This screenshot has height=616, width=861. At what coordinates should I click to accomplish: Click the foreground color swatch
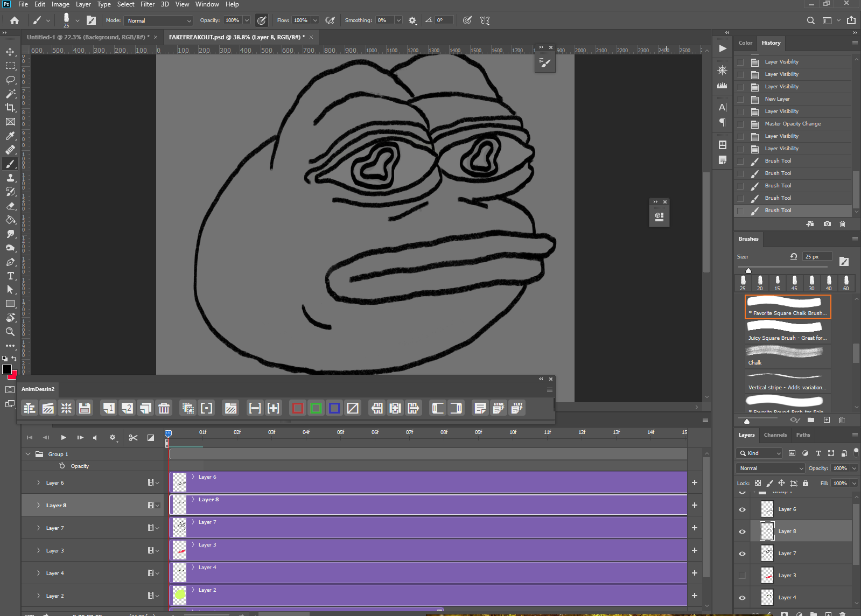(7, 369)
